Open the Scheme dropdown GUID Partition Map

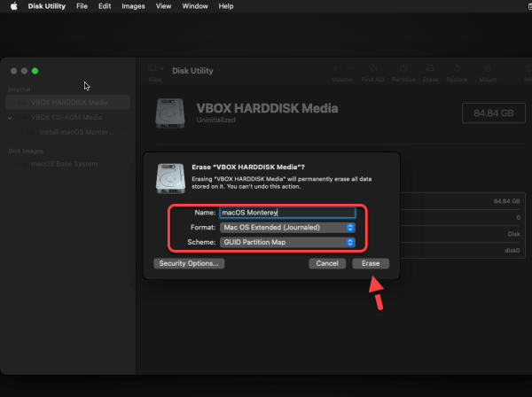(287, 243)
